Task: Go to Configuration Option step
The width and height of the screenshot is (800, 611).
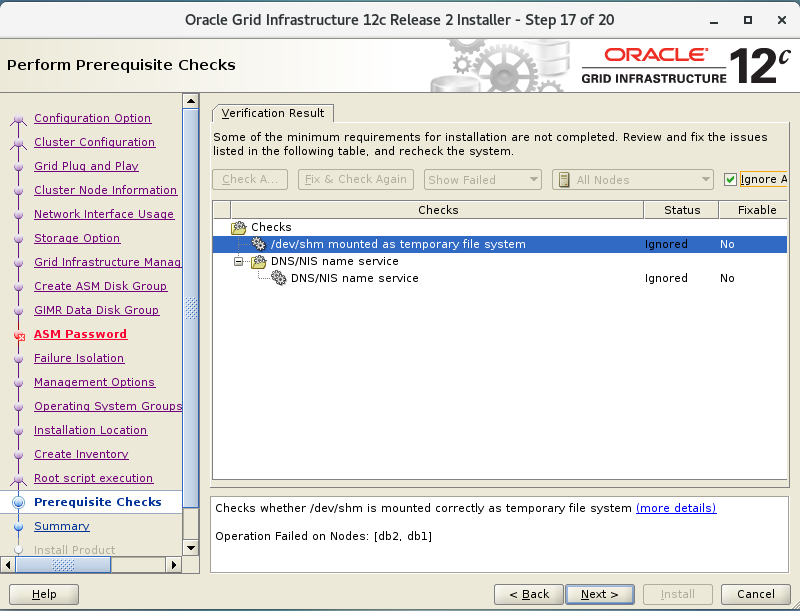Action: (92, 118)
